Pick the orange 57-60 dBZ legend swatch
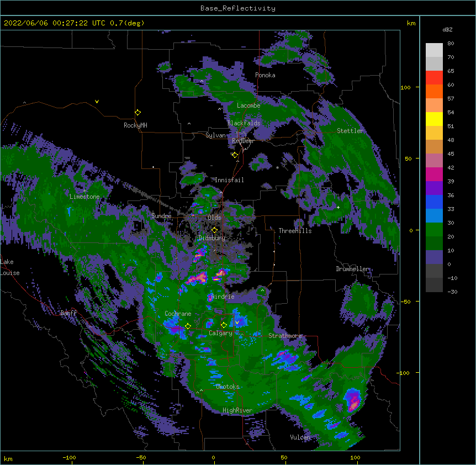 coord(434,92)
